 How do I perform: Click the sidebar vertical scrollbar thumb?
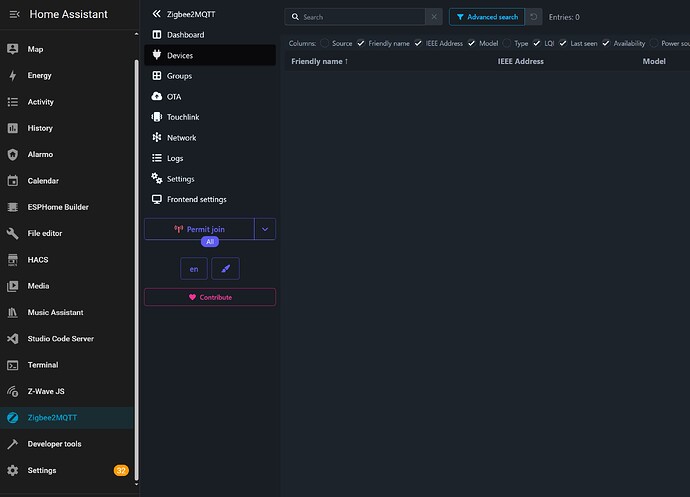136,269
